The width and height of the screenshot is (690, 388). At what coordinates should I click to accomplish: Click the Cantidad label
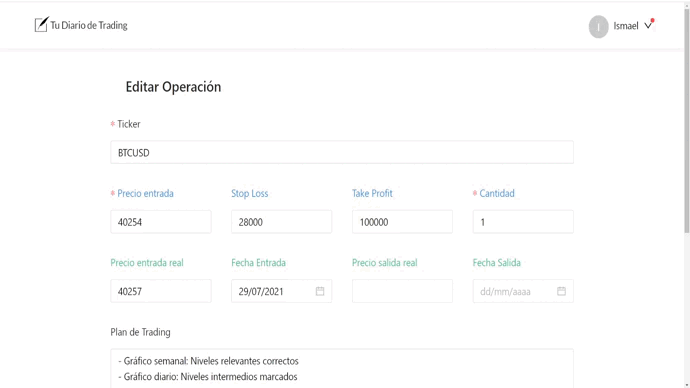click(497, 194)
